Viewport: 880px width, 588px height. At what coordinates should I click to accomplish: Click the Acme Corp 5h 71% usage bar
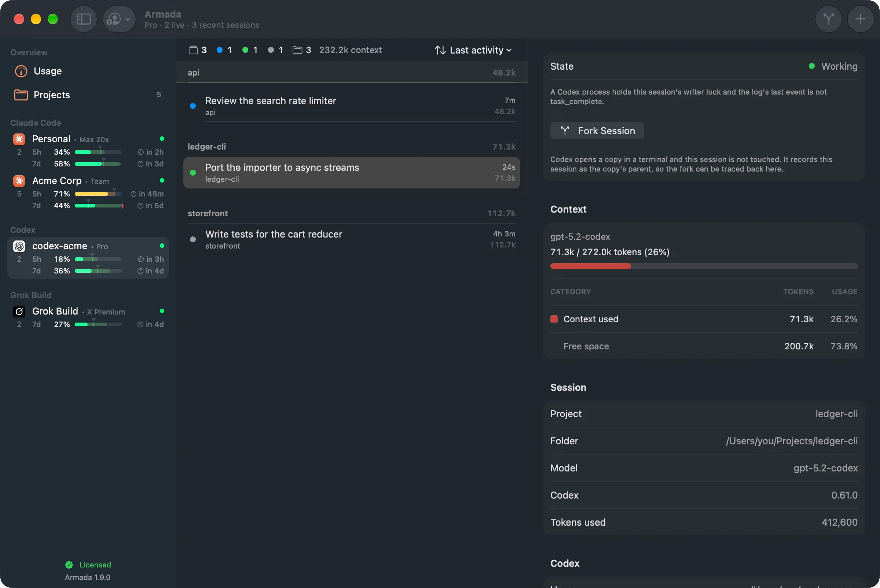pos(98,194)
